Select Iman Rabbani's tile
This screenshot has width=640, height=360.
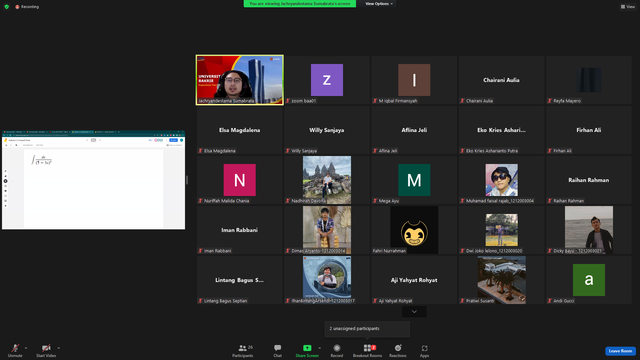pyautogui.click(x=240, y=230)
